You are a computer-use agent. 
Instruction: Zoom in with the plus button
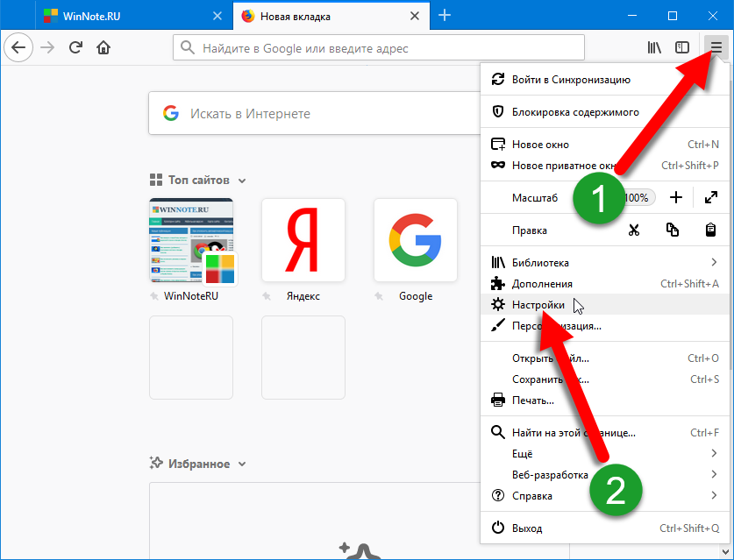[x=675, y=198]
